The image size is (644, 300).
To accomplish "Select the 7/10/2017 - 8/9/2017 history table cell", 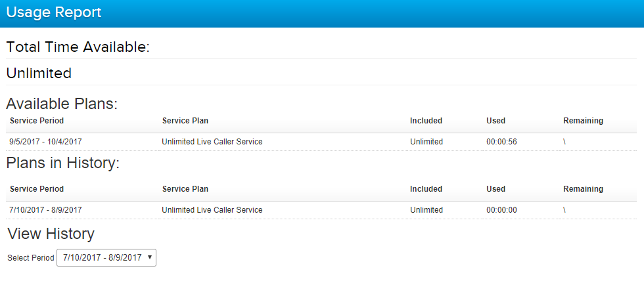I will pos(45,210).
